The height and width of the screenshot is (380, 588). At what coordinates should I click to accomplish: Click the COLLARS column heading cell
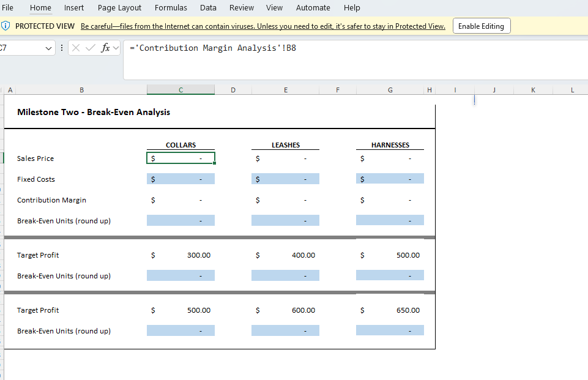[180, 145]
